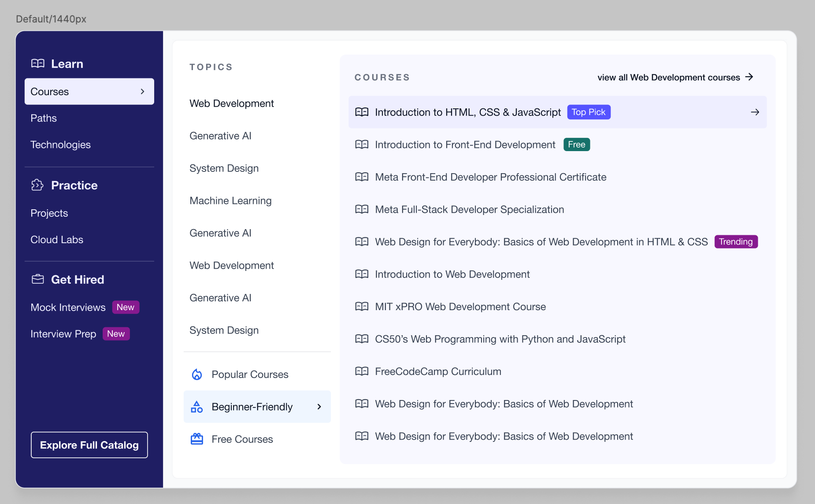Open FreeCodeCamp Curriculum course

(x=438, y=371)
